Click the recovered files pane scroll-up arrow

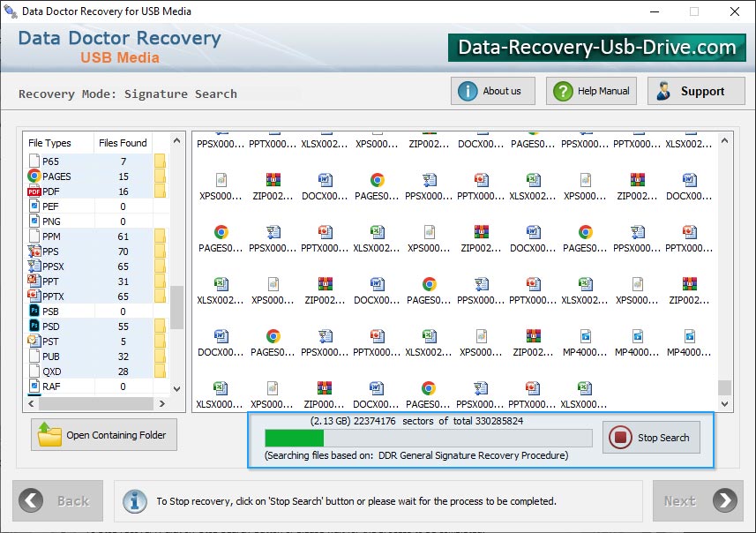coord(724,141)
